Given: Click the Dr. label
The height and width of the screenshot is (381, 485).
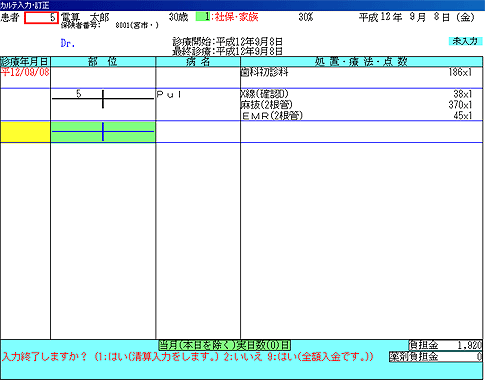Looking at the screenshot, I should [x=68, y=43].
